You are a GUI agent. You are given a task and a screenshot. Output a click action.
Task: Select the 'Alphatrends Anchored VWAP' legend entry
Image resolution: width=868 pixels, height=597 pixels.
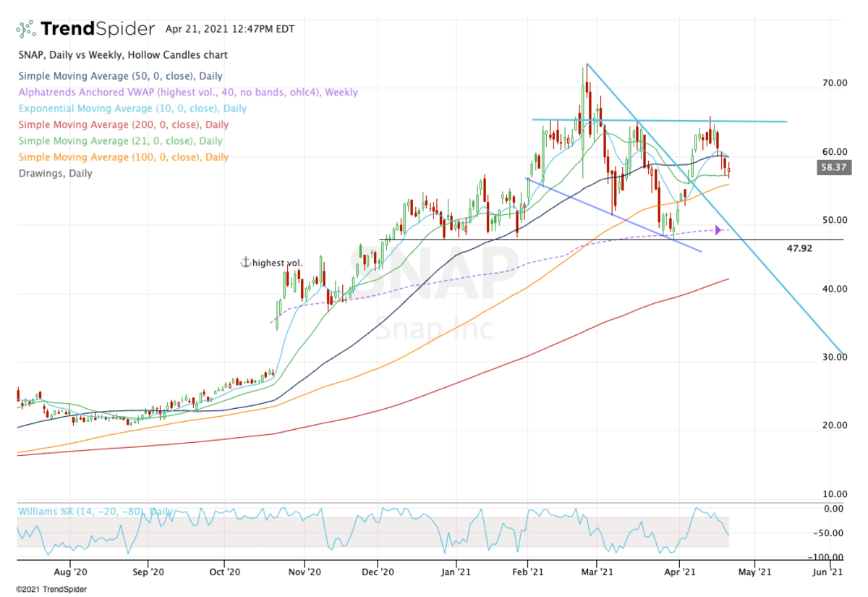[x=188, y=93]
